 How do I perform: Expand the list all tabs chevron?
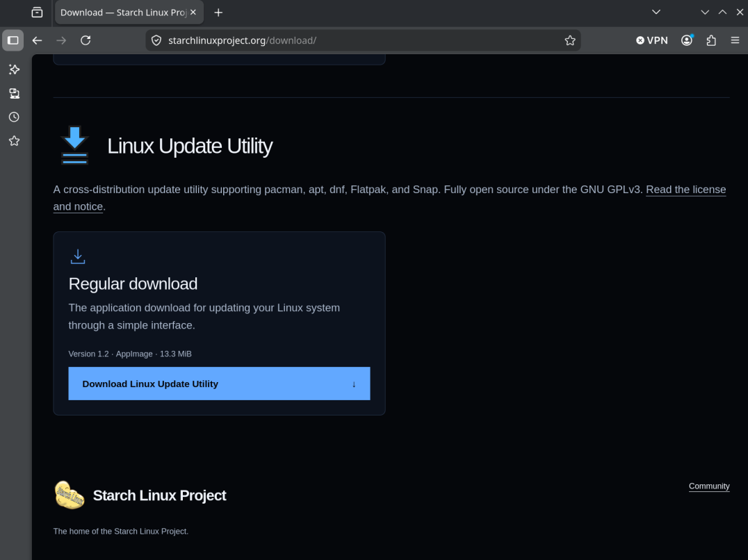coord(656,13)
